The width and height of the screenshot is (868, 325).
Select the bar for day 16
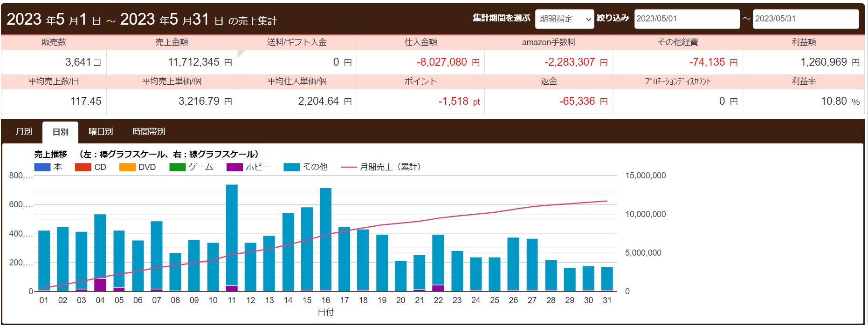(326, 237)
